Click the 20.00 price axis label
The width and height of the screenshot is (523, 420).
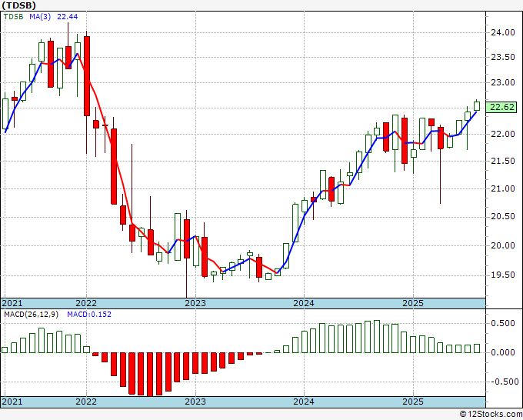coord(503,245)
